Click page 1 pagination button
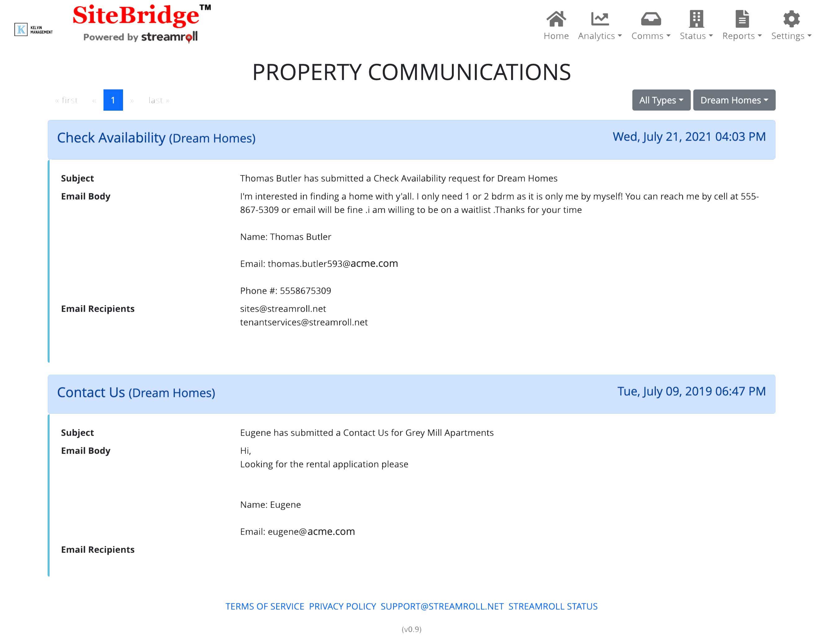The height and width of the screenshot is (644, 830). coord(113,99)
